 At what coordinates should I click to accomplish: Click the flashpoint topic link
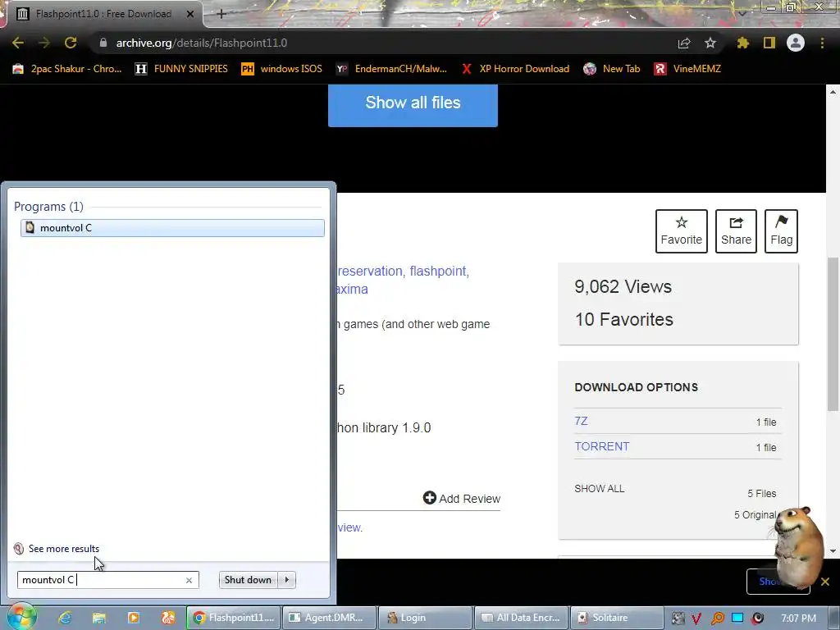coord(440,271)
